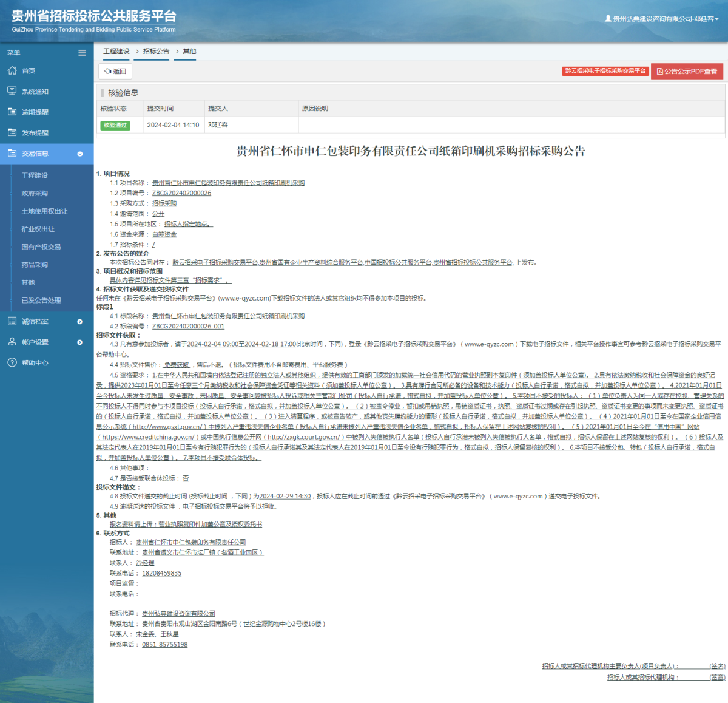Open 系统通知 via its monitor icon
This screenshot has width=728, height=703.
(12, 90)
